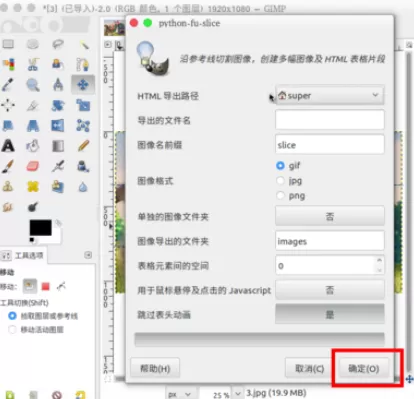
Task: Toggle separate image folder option 否
Action: pos(330,217)
